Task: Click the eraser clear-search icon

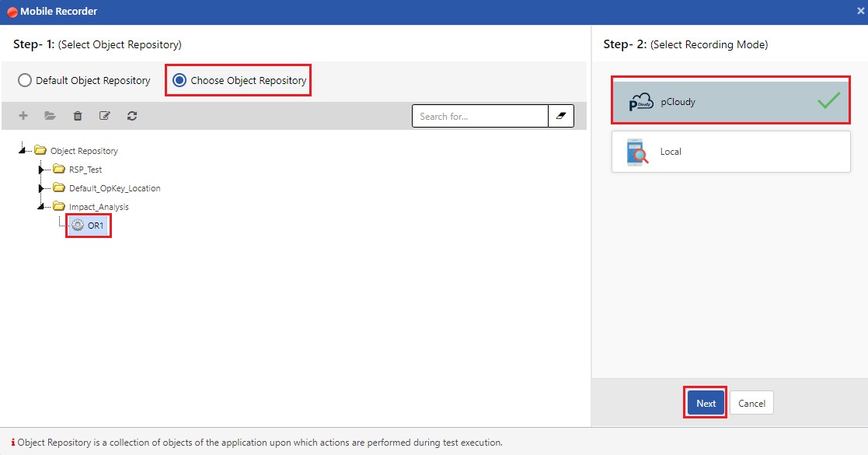Action: click(561, 116)
